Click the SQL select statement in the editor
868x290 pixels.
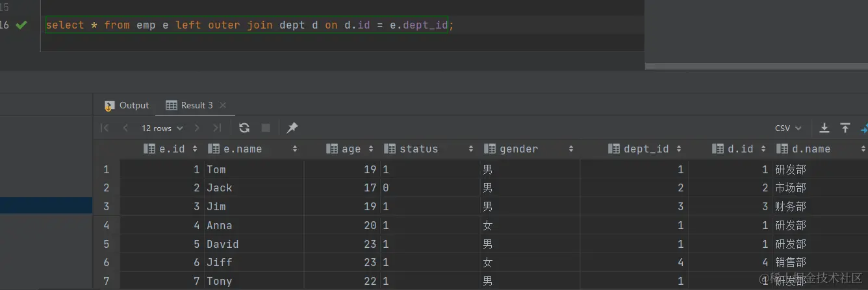(249, 25)
